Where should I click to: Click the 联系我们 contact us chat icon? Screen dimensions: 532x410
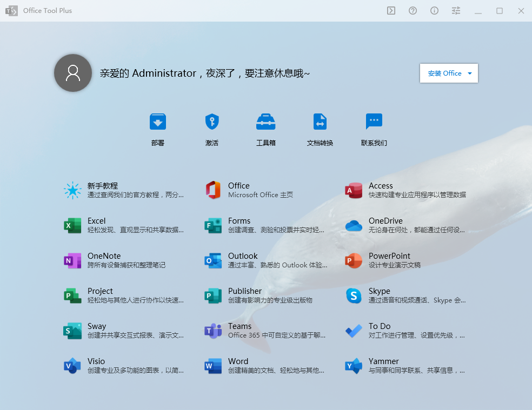click(374, 122)
